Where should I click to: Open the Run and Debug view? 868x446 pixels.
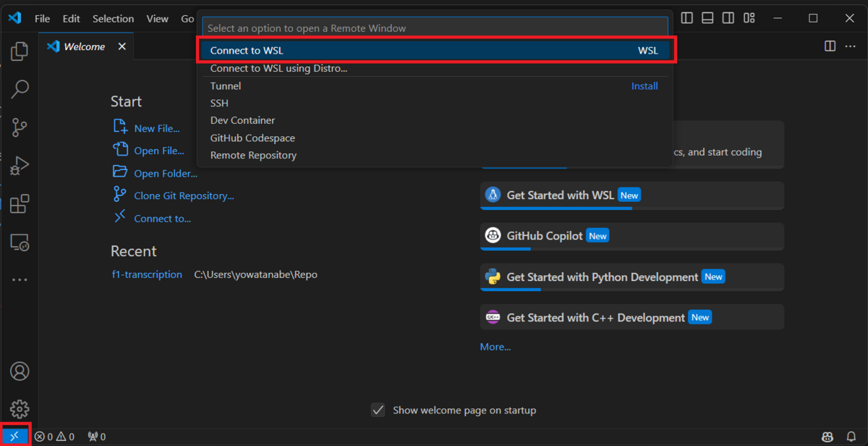coord(20,166)
